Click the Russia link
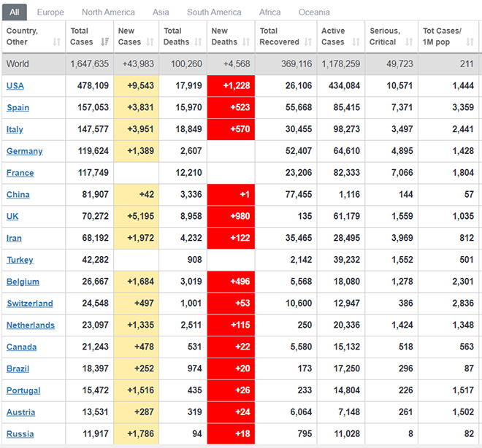 tap(20, 434)
